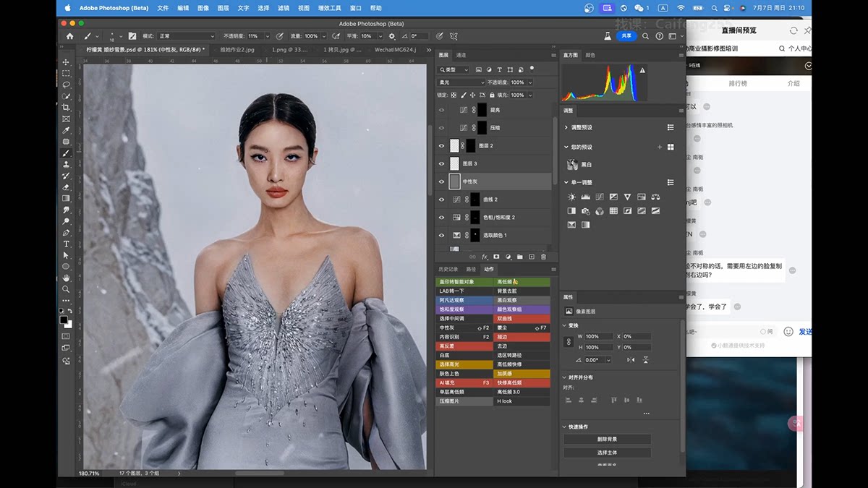Open the 滤镜 menu in the menu bar
The height and width of the screenshot is (488, 868).
[284, 8]
